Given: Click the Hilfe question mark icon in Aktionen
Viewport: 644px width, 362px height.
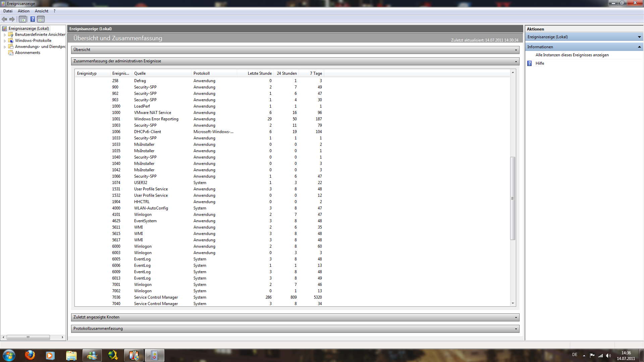Looking at the screenshot, I should click(x=530, y=63).
